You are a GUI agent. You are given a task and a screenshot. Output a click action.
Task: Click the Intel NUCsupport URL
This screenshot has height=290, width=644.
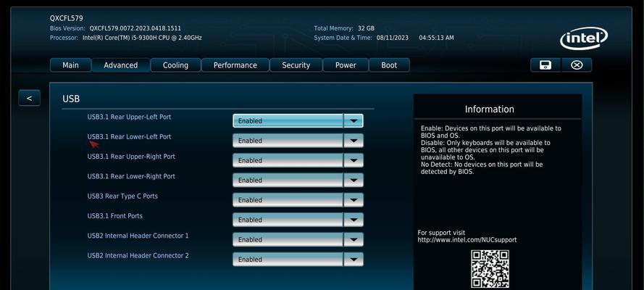click(x=467, y=240)
